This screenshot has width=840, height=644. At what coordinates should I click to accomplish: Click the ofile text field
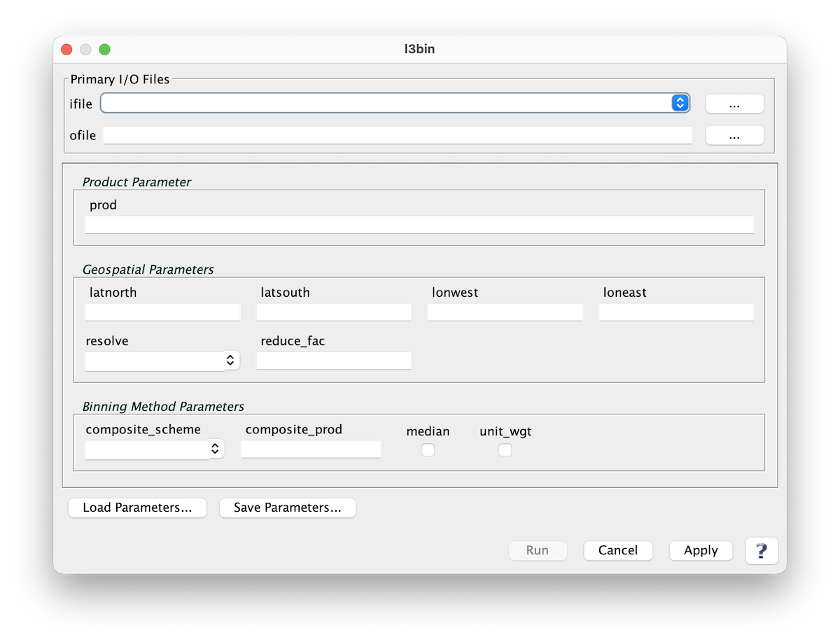(x=398, y=136)
